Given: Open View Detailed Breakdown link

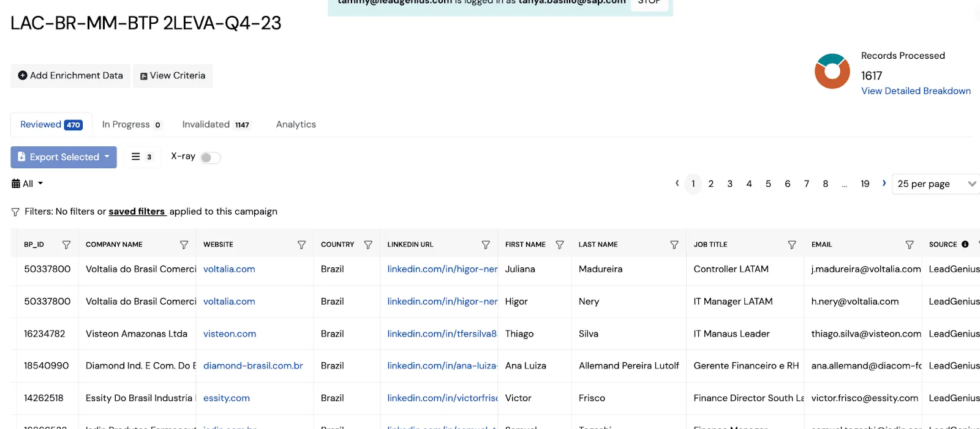Looking at the screenshot, I should (916, 91).
